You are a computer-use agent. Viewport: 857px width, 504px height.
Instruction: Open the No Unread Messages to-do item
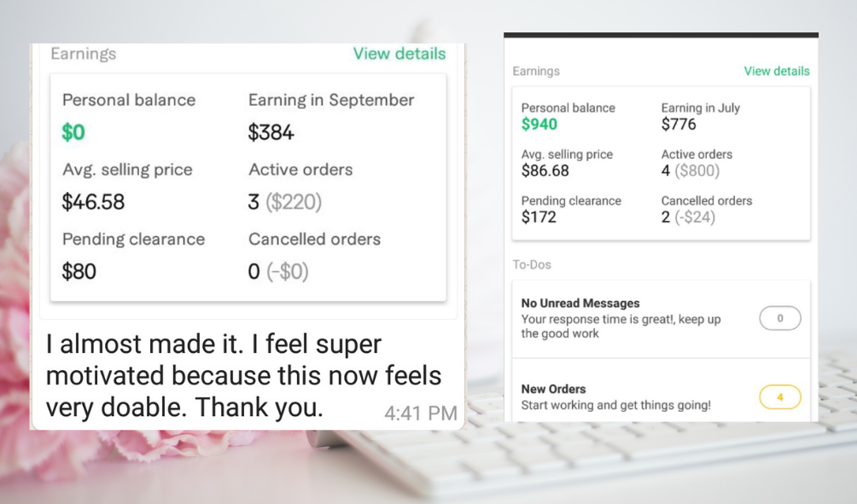(621, 318)
